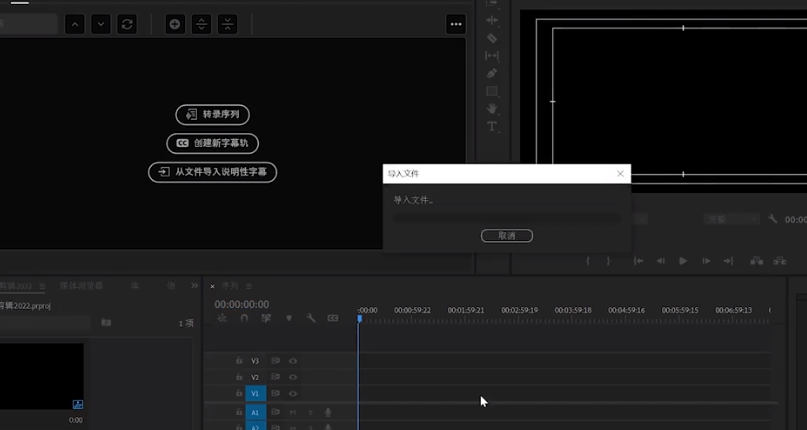Viewport: 807px width, 430px height.
Task: Open the 序列 timeline panel menu
Action: (249, 286)
